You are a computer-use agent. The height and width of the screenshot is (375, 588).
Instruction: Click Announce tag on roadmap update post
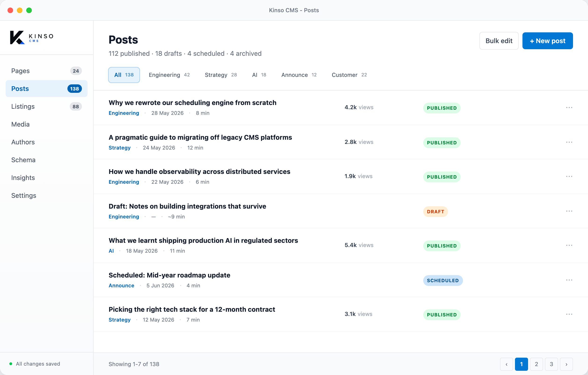tap(121, 285)
